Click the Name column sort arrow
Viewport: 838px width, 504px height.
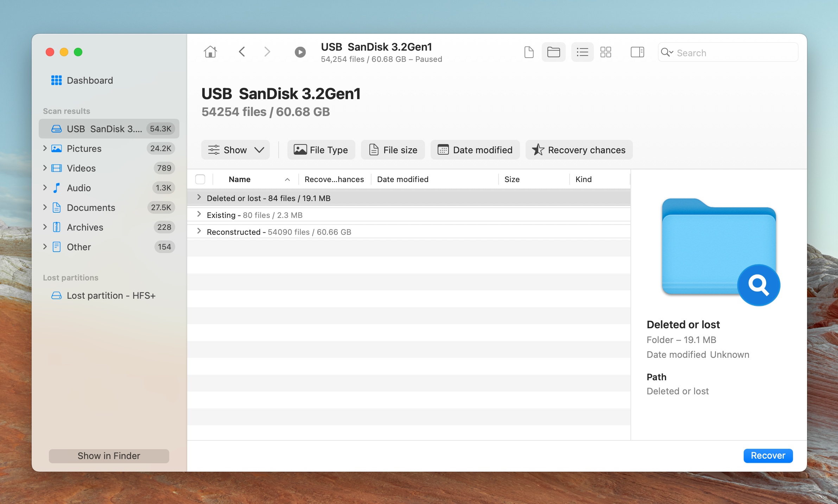point(287,180)
